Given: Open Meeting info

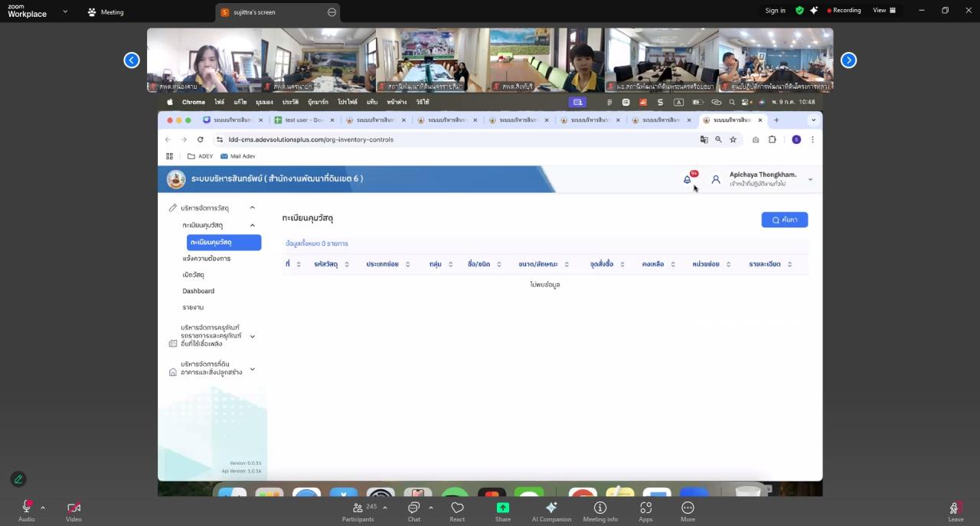Looking at the screenshot, I should (x=600, y=508).
